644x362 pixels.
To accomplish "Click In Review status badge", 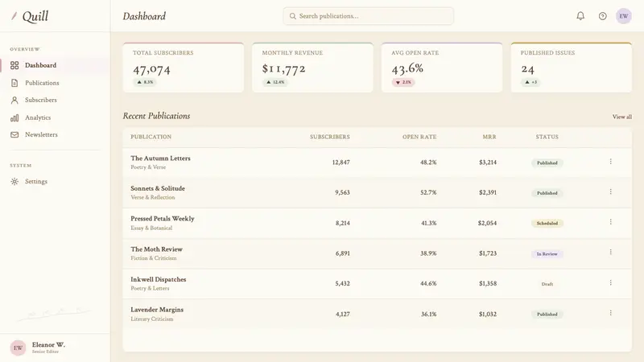I will (x=547, y=254).
